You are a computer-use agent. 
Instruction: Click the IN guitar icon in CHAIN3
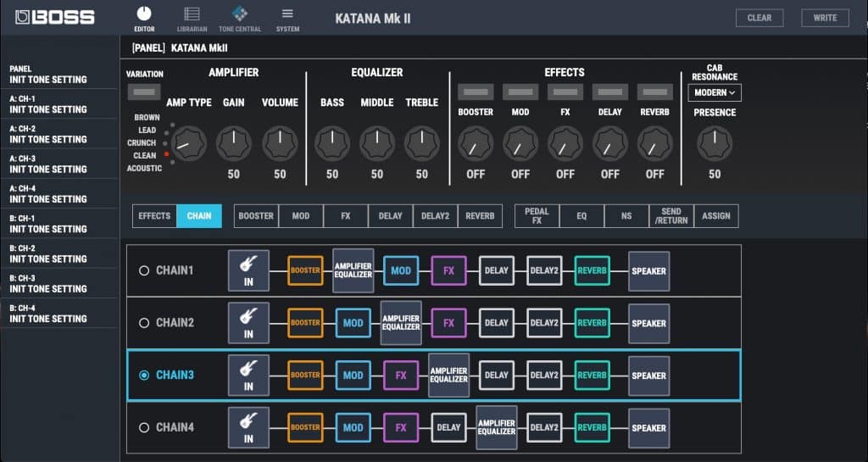tap(248, 376)
